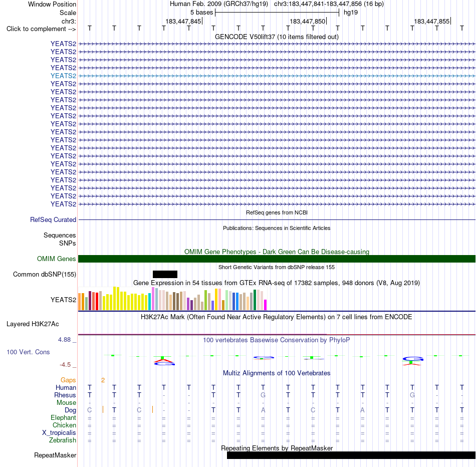Open the OMIM Gene Phenotypes track title
The image size is (476, 467).
coord(277,252)
